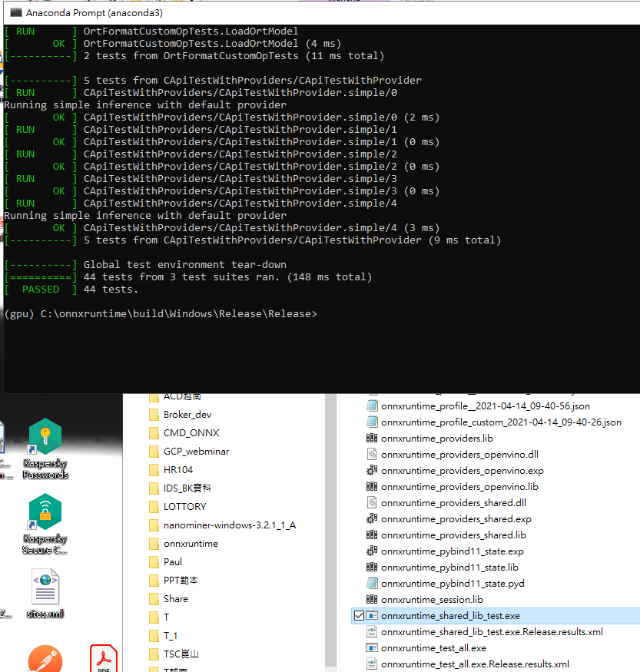Open Kaspersky Secure Connection from the desktop
The height and width of the screenshot is (672, 640).
pos(45,511)
